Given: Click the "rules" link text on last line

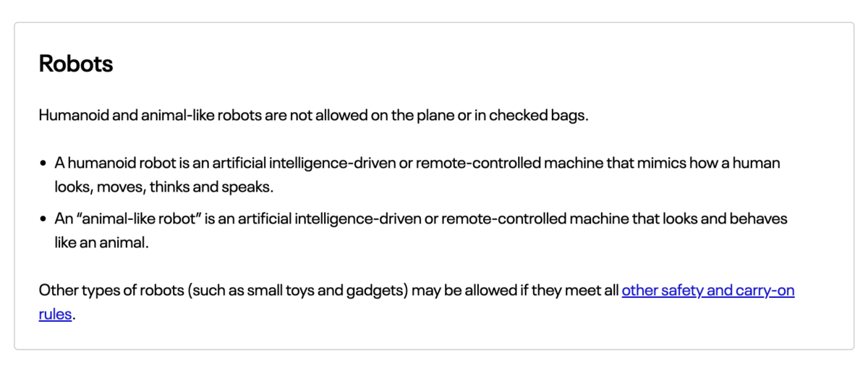Looking at the screenshot, I should [x=56, y=315].
